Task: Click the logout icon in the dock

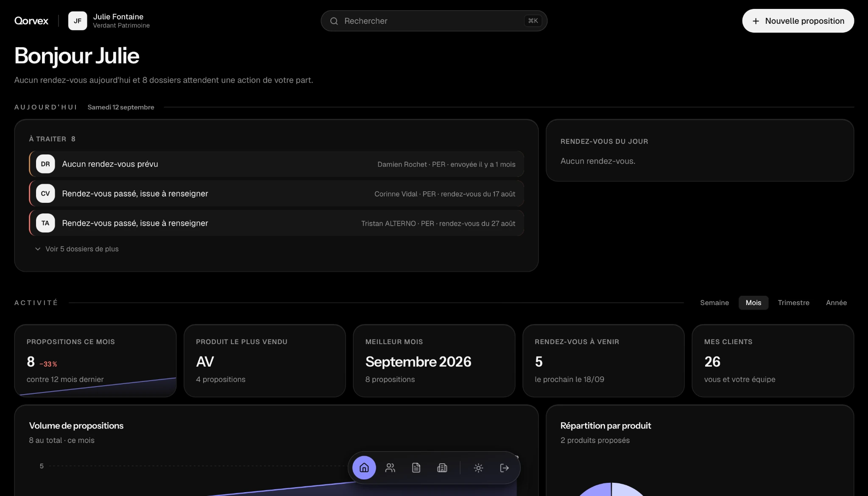Action: (x=504, y=468)
